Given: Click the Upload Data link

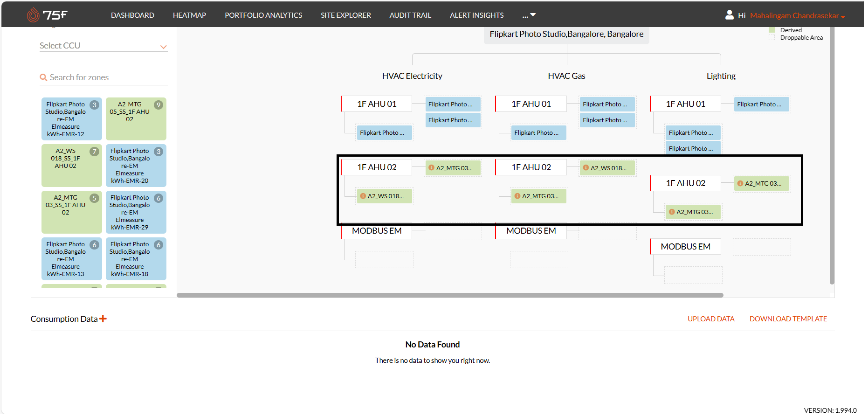Looking at the screenshot, I should 711,319.
